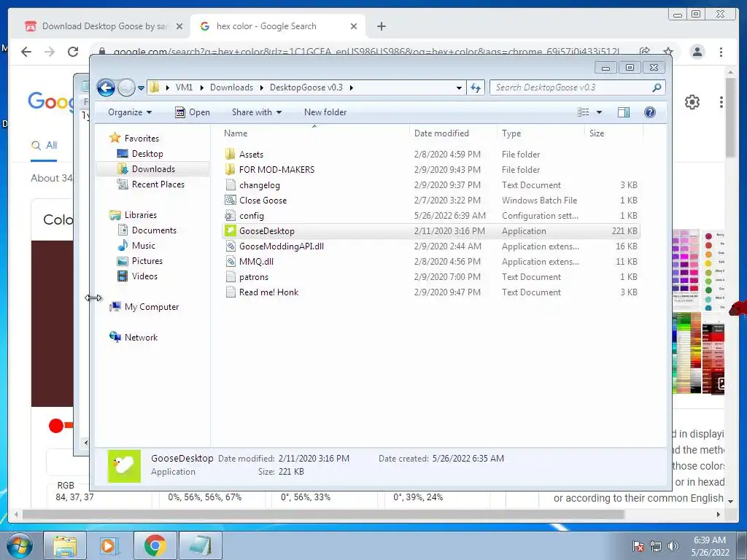Open Documents library in navigation pane

tap(147, 230)
